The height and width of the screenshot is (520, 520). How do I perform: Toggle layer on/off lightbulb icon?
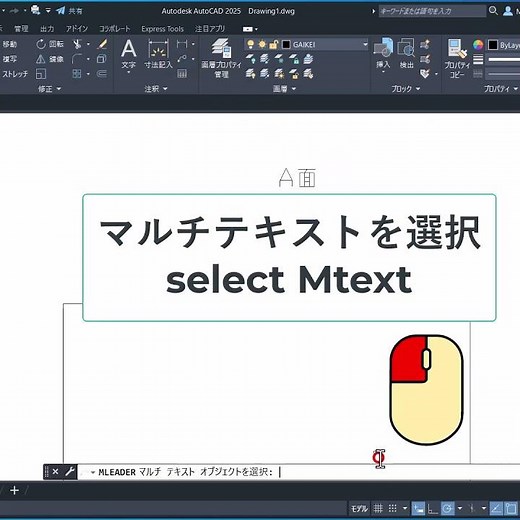click(251, 44)
